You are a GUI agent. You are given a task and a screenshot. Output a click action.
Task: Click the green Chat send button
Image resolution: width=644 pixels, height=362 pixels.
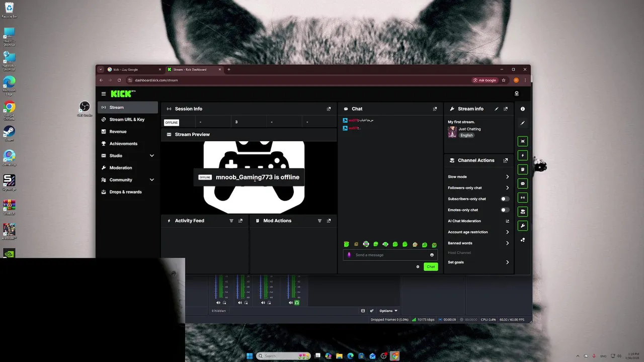pyautogui.click(x=431, y=267)
